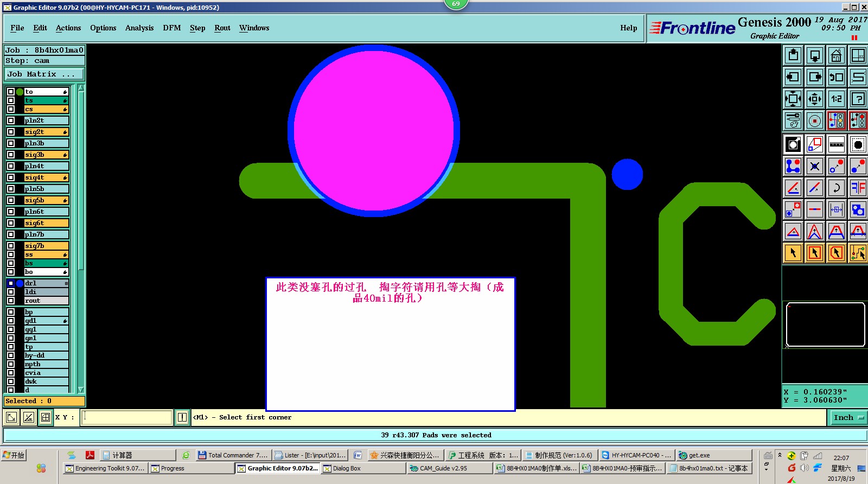
Task: Select the plain arrow pointer tool
Action: pyautogui.click(x=793, y=253)
